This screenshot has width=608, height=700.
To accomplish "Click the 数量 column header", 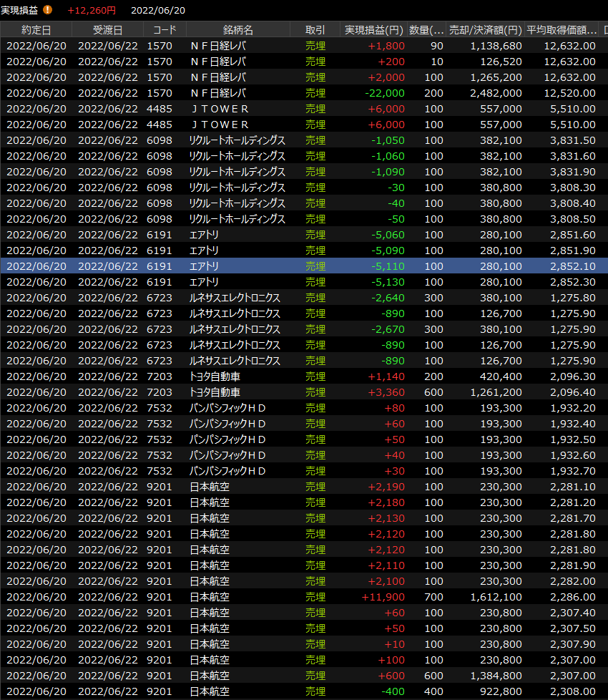I will coord(427,30).
